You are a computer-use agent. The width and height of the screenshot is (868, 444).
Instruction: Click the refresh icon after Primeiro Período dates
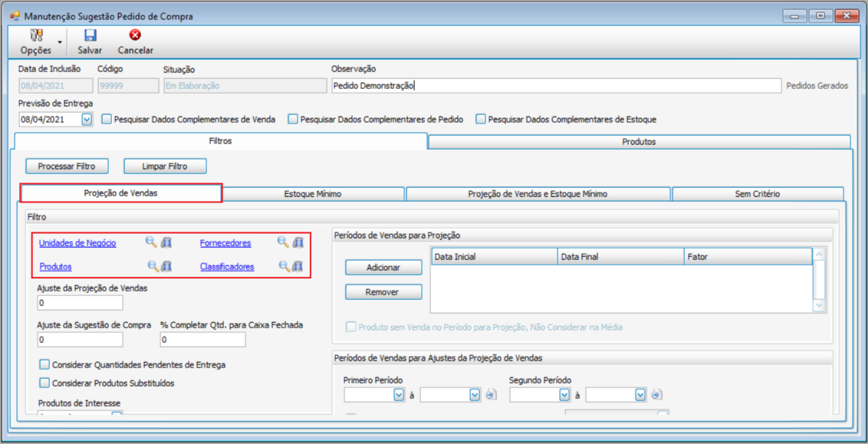coord(491,395)
